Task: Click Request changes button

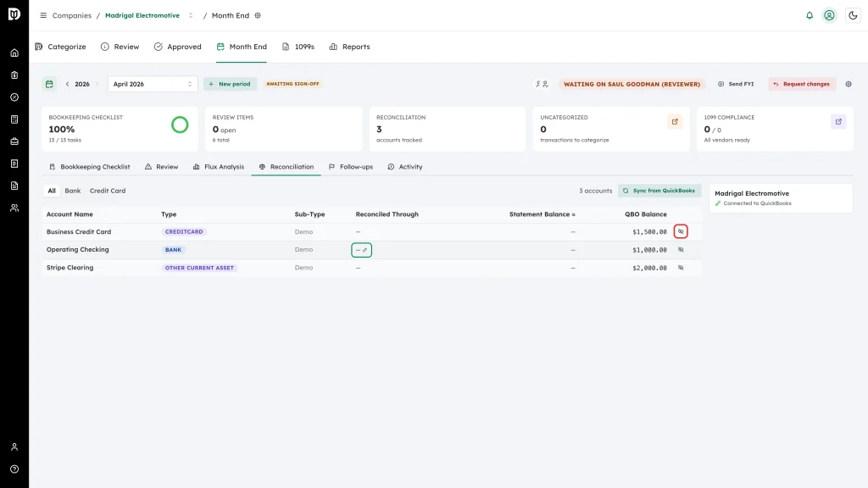Action: [x=802, y=84]
